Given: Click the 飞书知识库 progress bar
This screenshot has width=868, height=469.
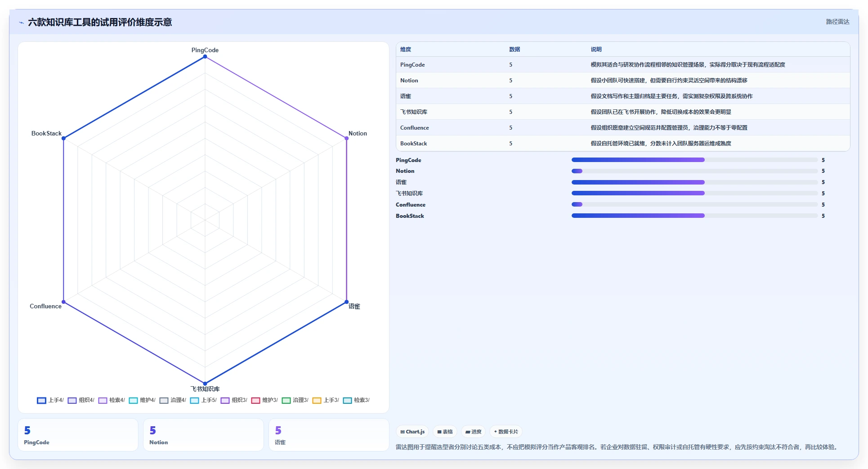Looking at the screenshot, I should coord(694,193).
